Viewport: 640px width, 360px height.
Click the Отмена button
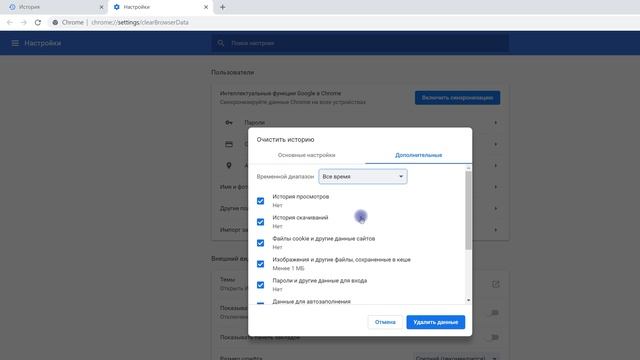point(385,322)
